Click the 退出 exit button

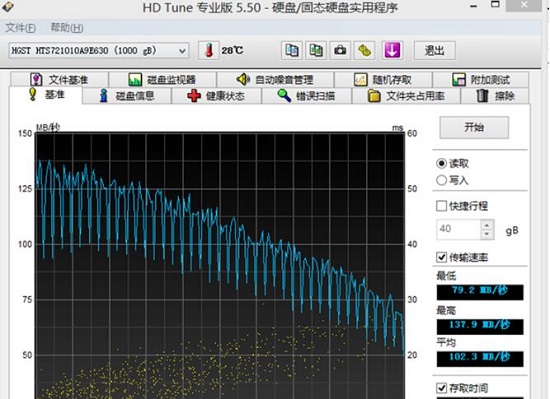point(435,50)
